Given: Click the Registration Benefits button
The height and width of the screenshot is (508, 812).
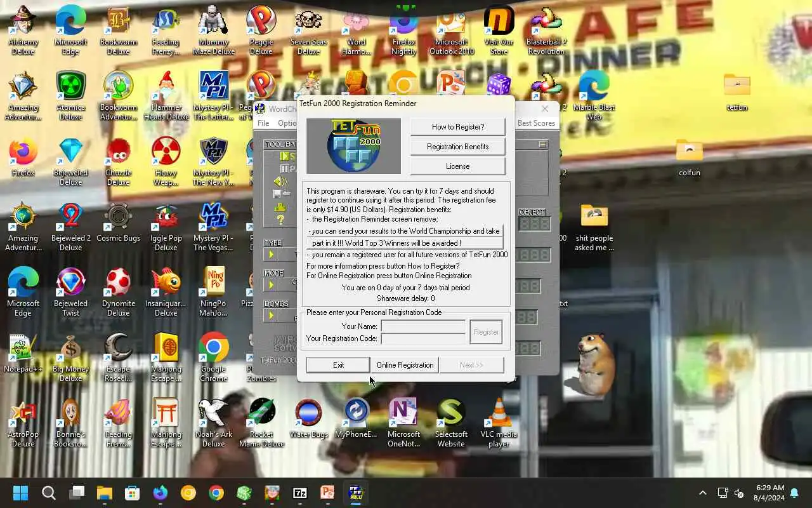Looking at the screenshot, I should 457,147.
